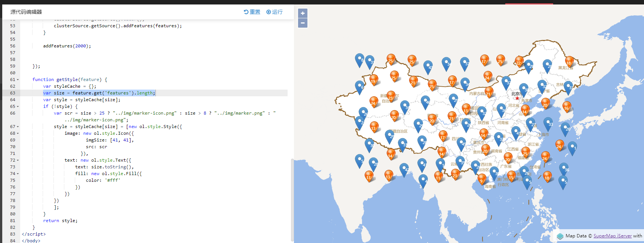Screen dimensions: 644x243
Task: Click the blue cluster marker labeled 35
Action: (460, 163)
